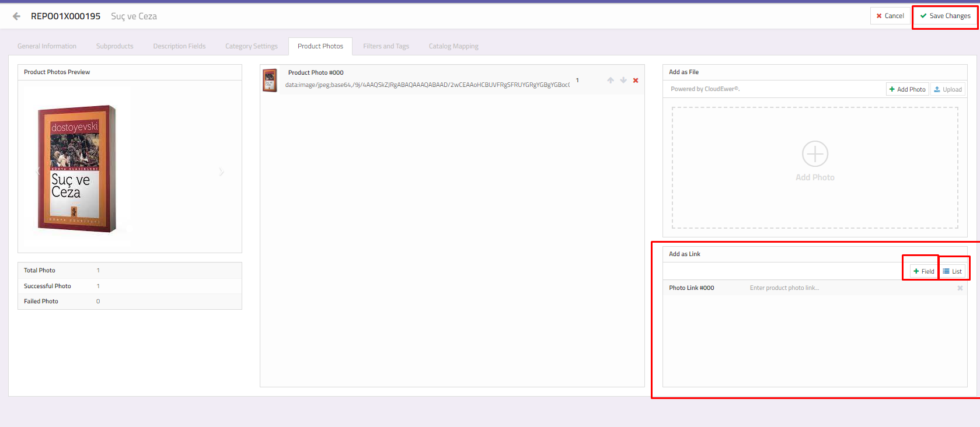980x427 pixels.
Task: Click the small Product Photo #000 thumbnail
Action: pos(270,80)
